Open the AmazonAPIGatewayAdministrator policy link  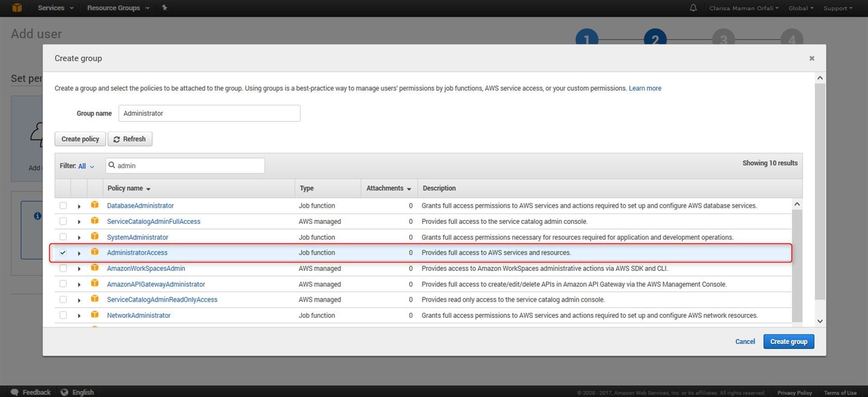(x=156, y=284)
